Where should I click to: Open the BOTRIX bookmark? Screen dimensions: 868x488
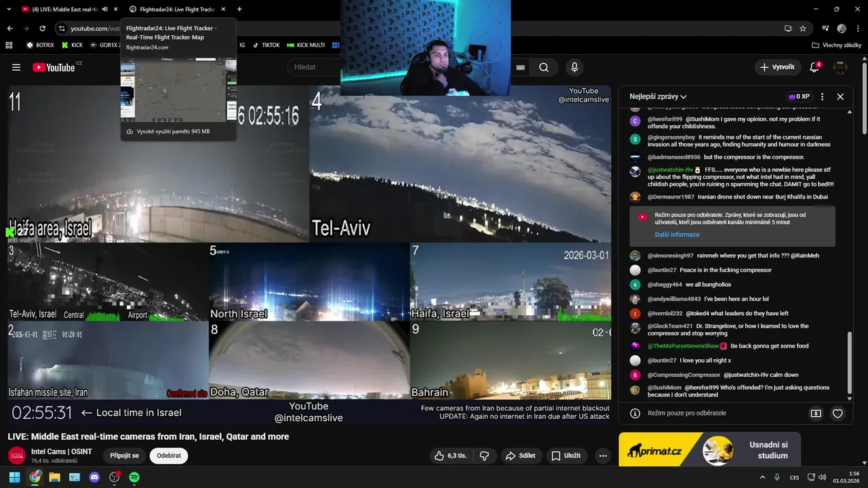pos(40,45)
